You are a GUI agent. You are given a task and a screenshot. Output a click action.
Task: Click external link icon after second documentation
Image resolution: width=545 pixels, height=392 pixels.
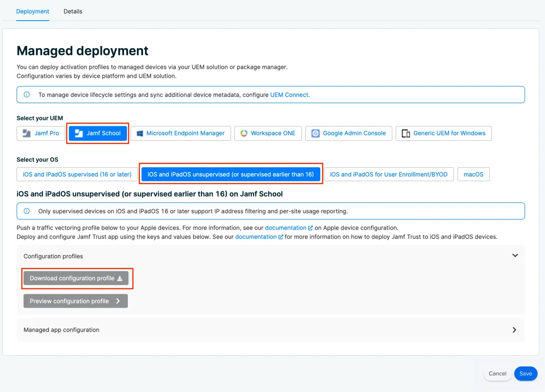click(x=281, y=237)
